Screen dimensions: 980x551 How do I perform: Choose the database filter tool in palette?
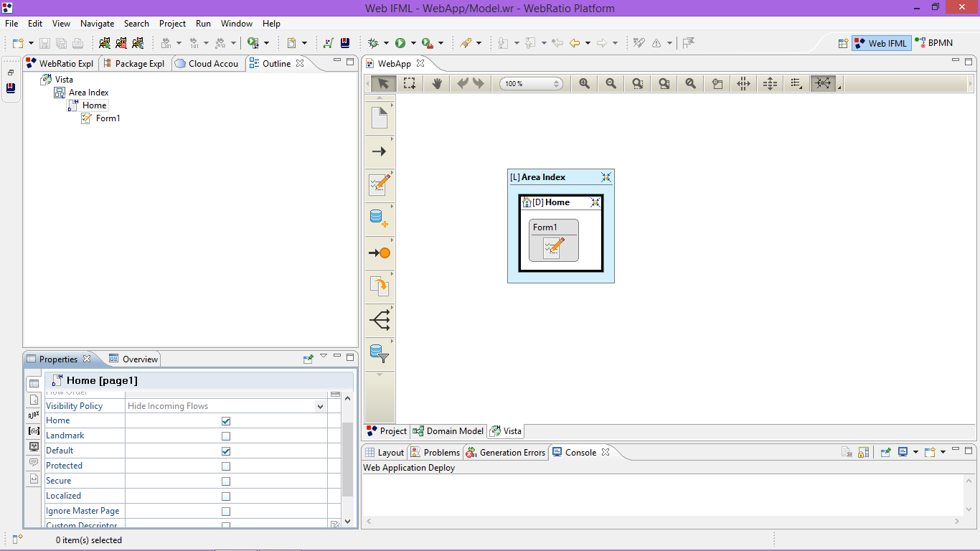[x=380, y=352]
